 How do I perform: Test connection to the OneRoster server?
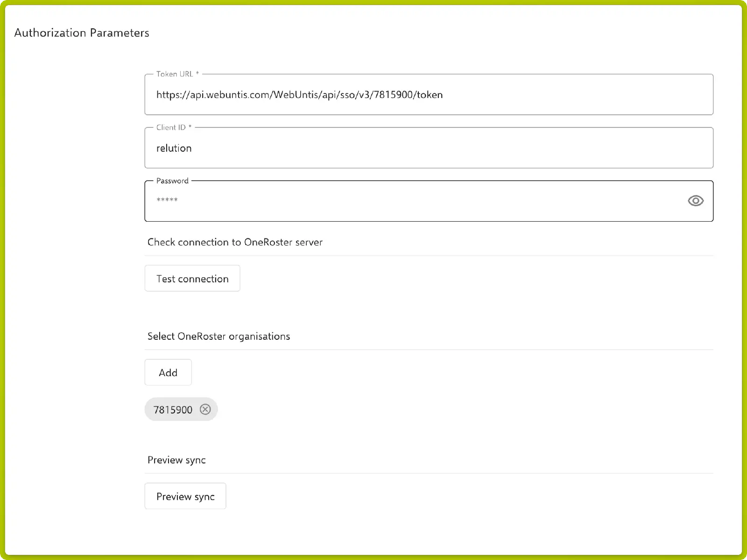(192, 279)
